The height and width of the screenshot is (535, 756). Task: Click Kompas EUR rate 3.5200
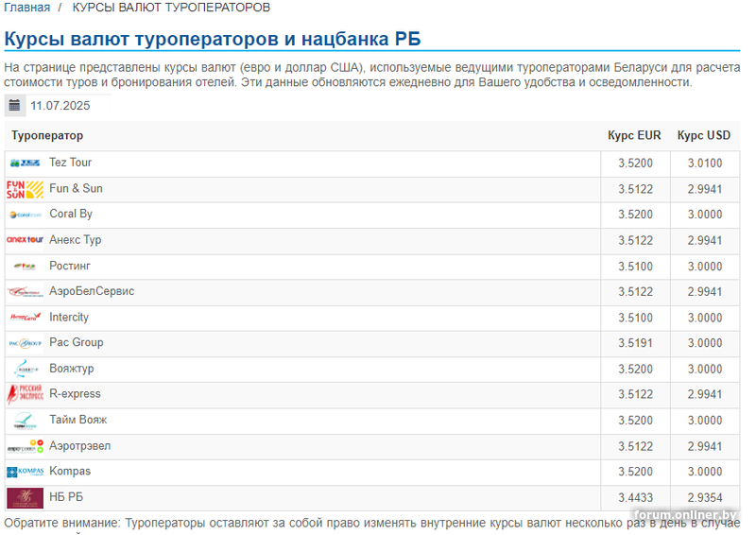coord(635,472)
